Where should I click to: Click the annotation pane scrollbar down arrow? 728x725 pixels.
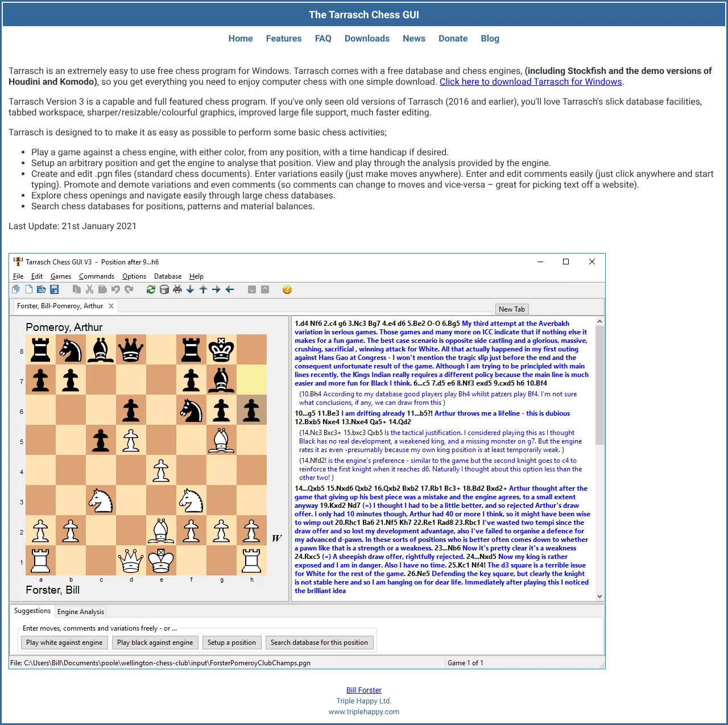coord(599,596)
